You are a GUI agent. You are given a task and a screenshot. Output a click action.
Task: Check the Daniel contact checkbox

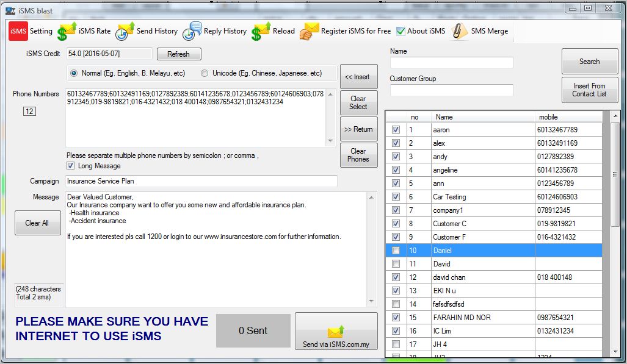point(396,250)
